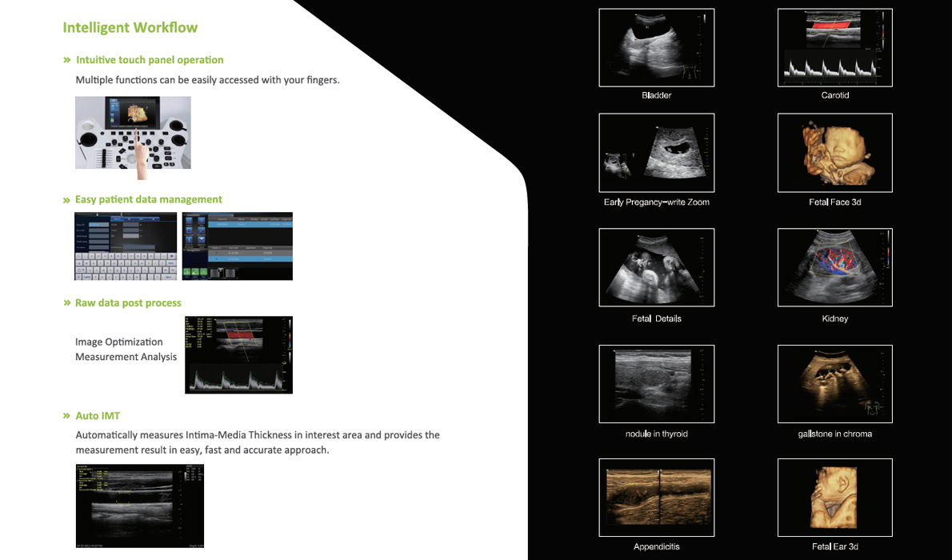Click the touch panel operation photo
The height and width of the screenshot is (560, 952).
pyautogui.click(x=133, y=138)
